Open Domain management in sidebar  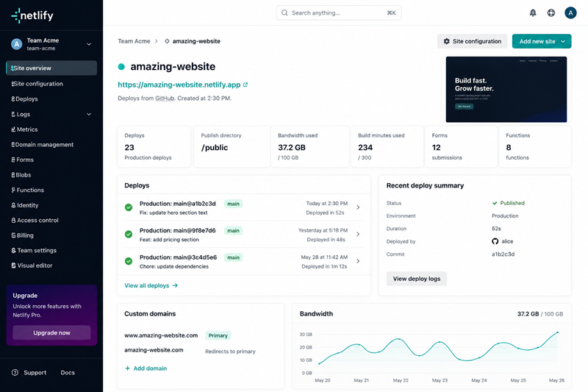tap(51, 144)
